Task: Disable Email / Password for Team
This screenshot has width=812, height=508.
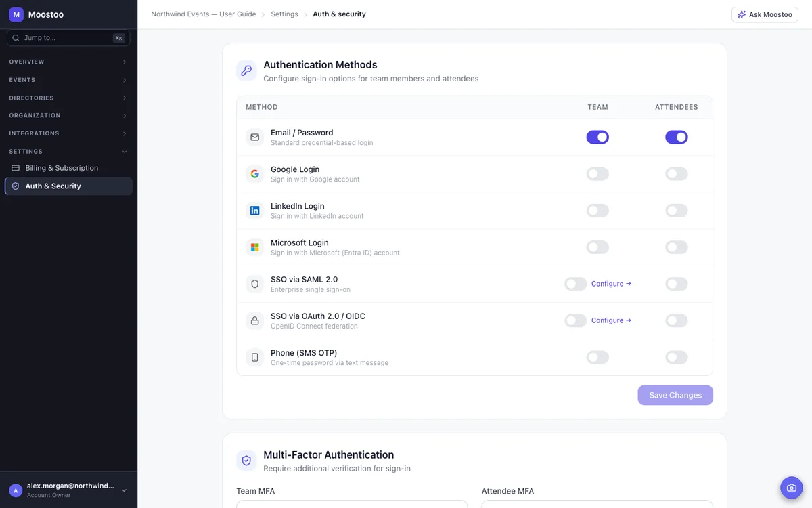Action: 597,137
